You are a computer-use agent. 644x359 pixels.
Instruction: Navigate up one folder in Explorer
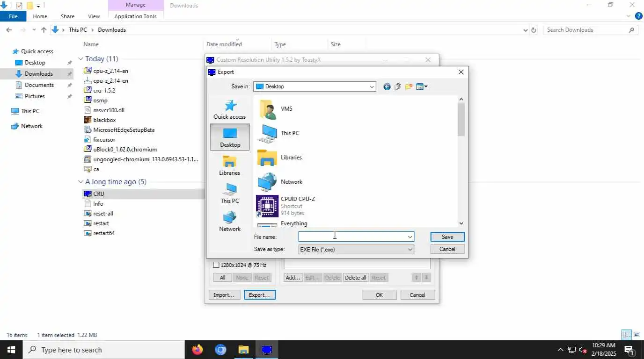[x=44, y=30]
